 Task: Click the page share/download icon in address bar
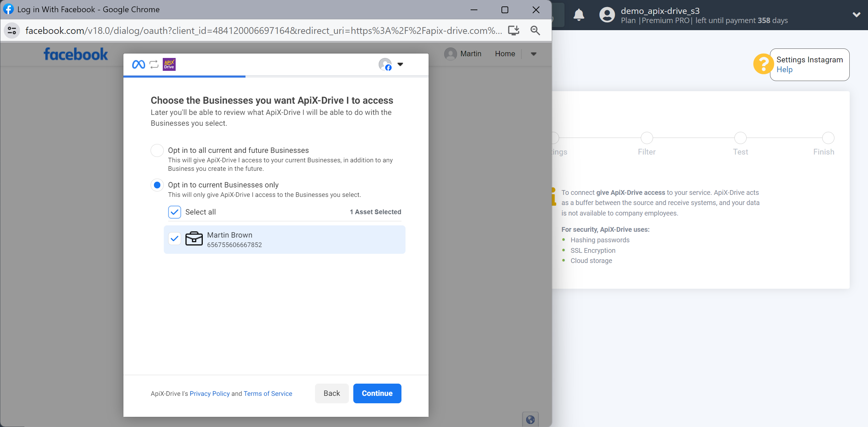tap(513, 30)
